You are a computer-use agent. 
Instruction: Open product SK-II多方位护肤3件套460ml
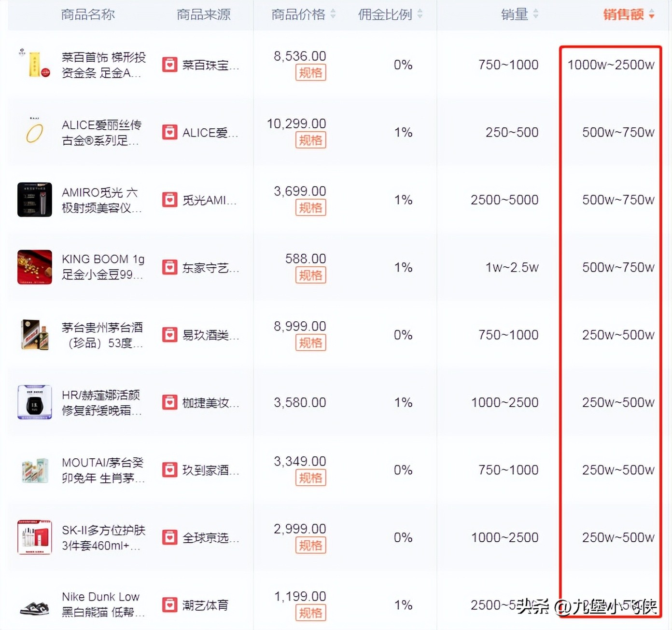pyautogui.click(x=103, y=538)
